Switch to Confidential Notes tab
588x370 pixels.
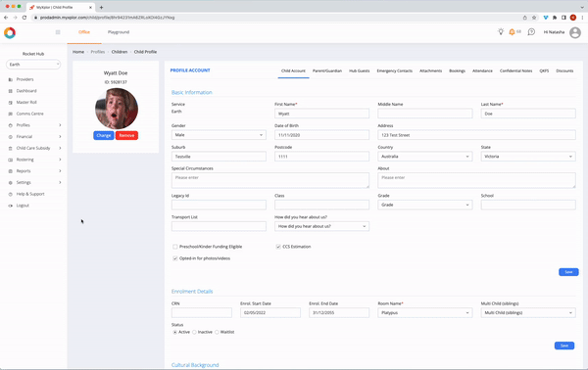coord(515,70)
